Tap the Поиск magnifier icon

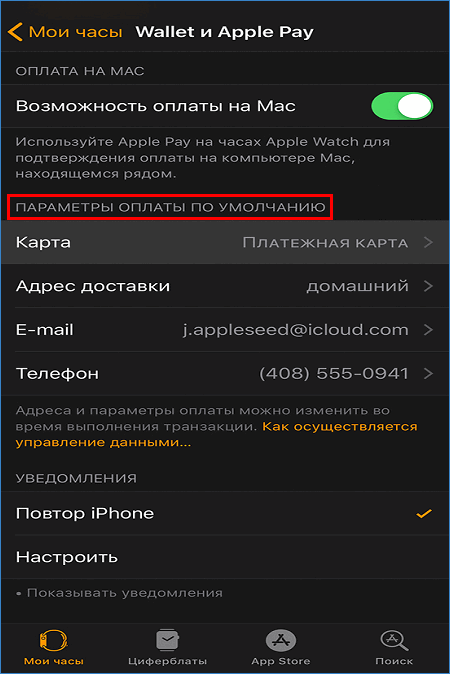(394, 640)
